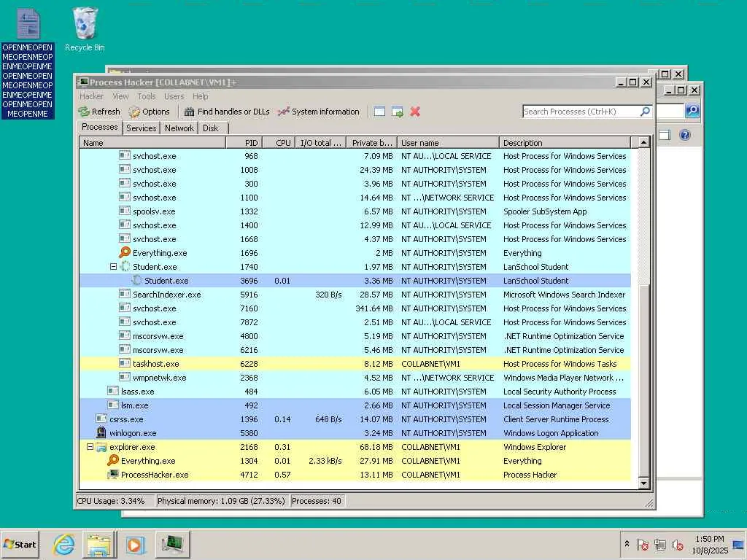Image resolution: width=747 pixels, height=560 pixels.
Task: Click the explorer.exe folder icon
Action: (x=101, y=447)
